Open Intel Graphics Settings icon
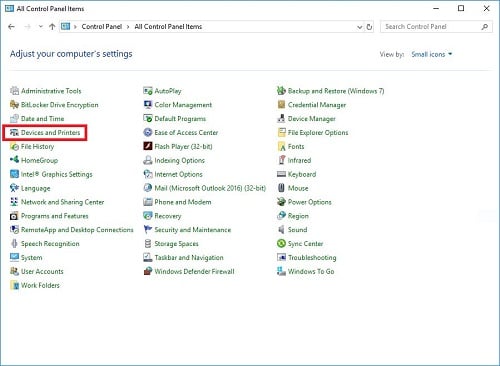Image resolution: width=500 pixels, height=366 pixels. pyautogui.click(x=14, y=174)
